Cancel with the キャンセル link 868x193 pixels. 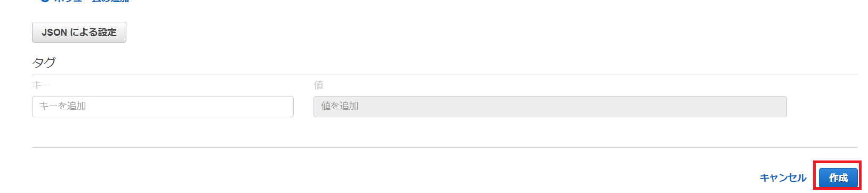pyautogui.click(x=783, y=178)
